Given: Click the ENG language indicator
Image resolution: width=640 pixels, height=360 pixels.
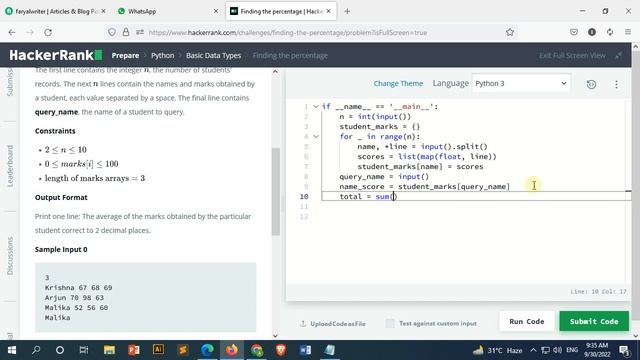Looking at the screenshot, I should [572, 350].
